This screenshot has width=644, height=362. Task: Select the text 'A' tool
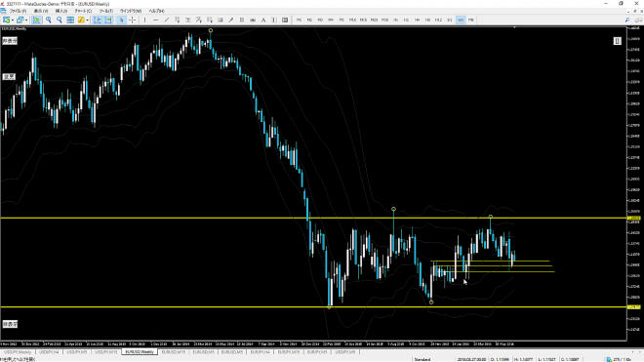263,20
